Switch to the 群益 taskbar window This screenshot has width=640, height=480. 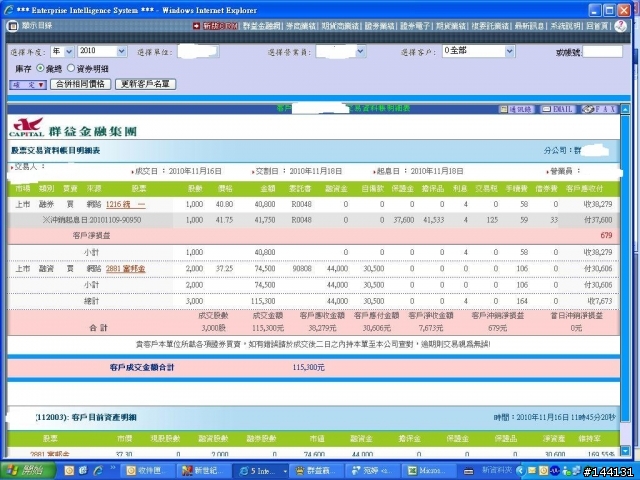[316, 471]
